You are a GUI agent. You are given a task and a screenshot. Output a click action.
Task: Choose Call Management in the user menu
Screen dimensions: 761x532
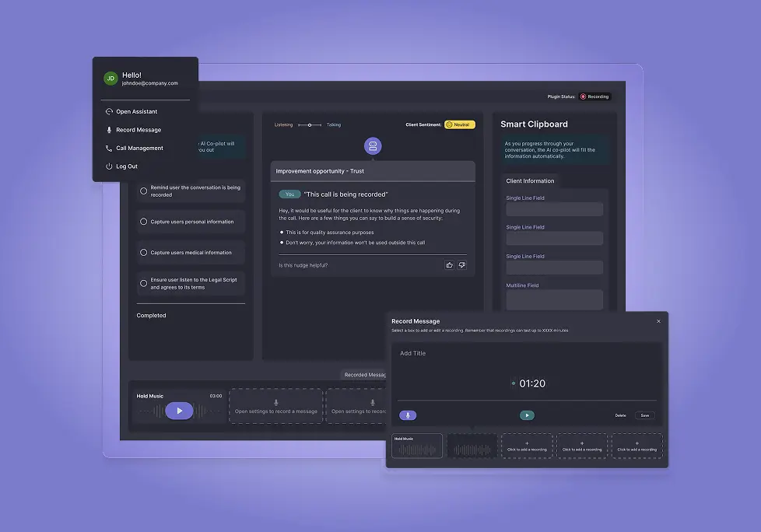(139, 148)
